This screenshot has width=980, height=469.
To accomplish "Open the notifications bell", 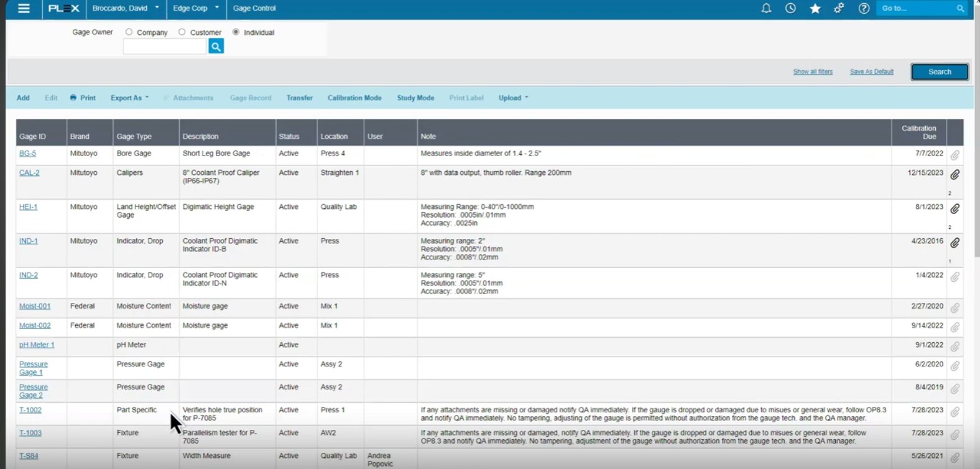I will point(766,9).
